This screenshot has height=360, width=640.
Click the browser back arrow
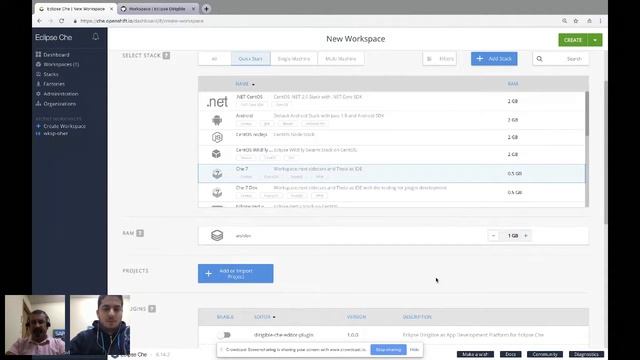click(x=40, y=21)
